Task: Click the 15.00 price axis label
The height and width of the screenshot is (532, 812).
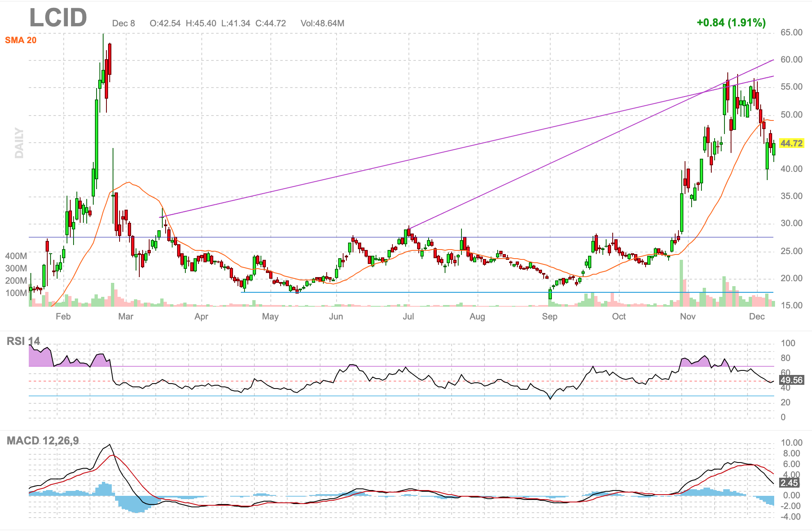Action: coord(791,305)
